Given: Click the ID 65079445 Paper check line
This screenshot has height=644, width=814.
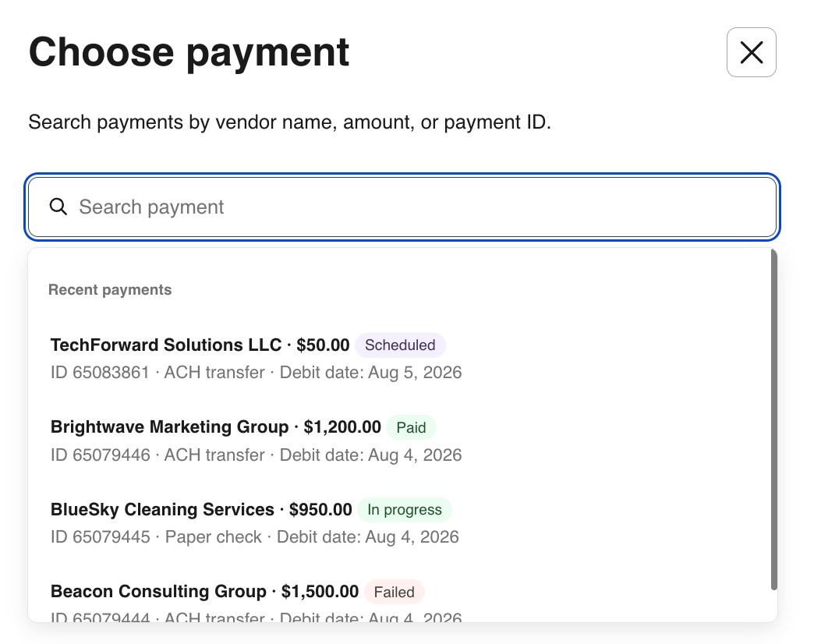Looking at the screenshot, I should (254, 537).
